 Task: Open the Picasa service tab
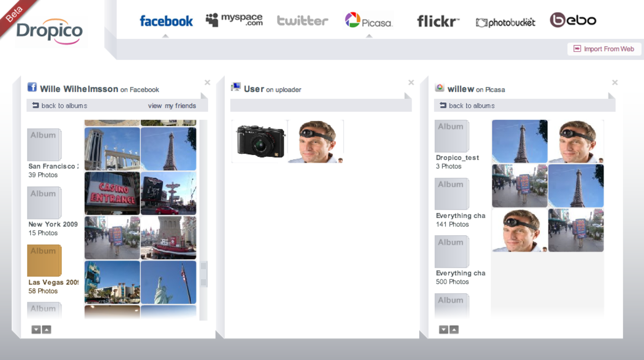[368, 21]
